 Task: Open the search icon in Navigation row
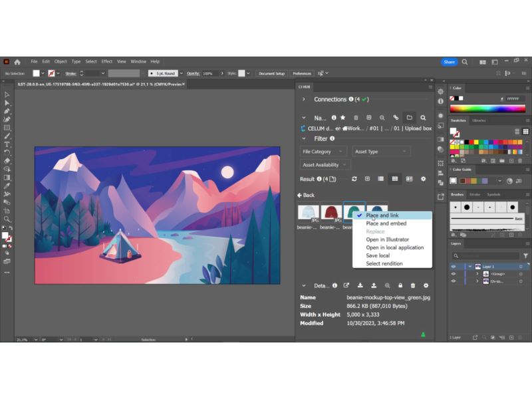pyautogui.click(x=423, y=118)
